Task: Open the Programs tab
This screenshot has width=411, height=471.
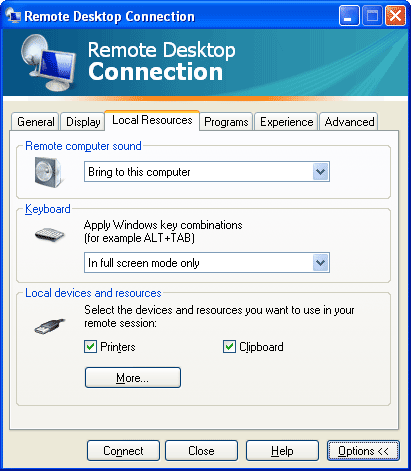Action: click(x=226, y=122)
